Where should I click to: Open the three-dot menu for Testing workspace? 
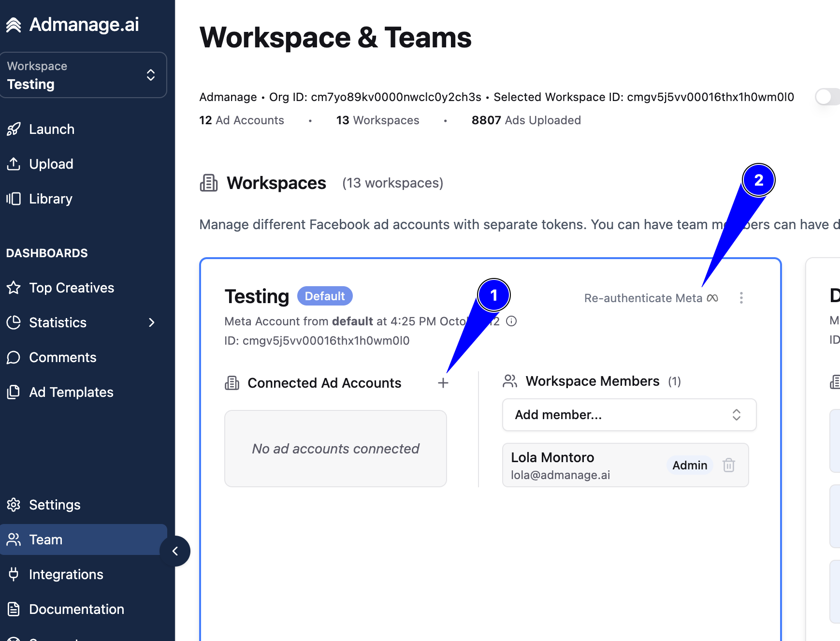click(x=741, y=298)
